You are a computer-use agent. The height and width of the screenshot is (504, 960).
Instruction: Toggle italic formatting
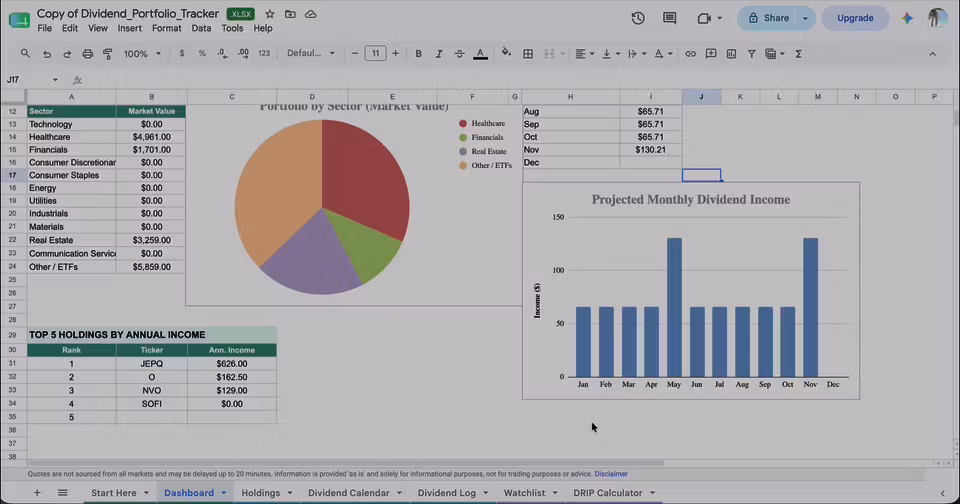[438, 54]
